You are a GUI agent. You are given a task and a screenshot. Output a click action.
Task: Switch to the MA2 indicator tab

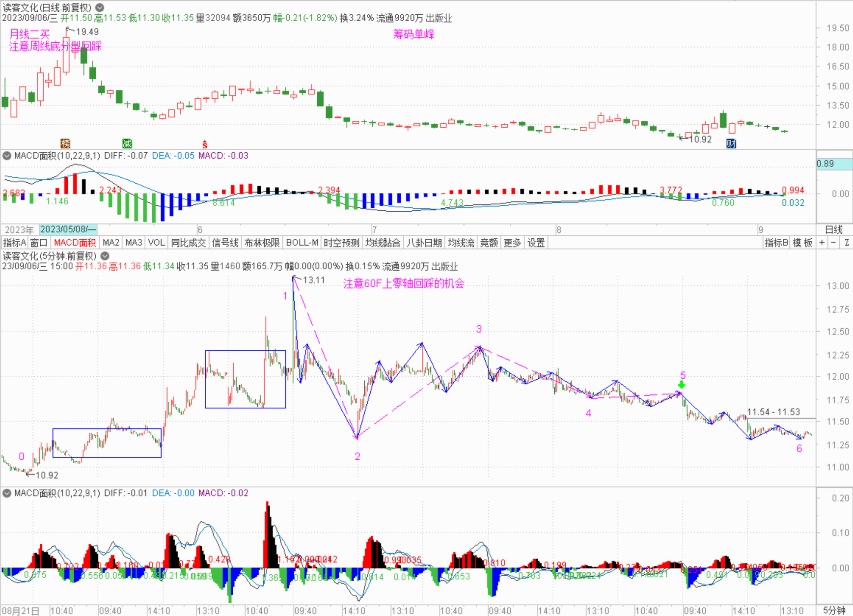coord(111,243)
